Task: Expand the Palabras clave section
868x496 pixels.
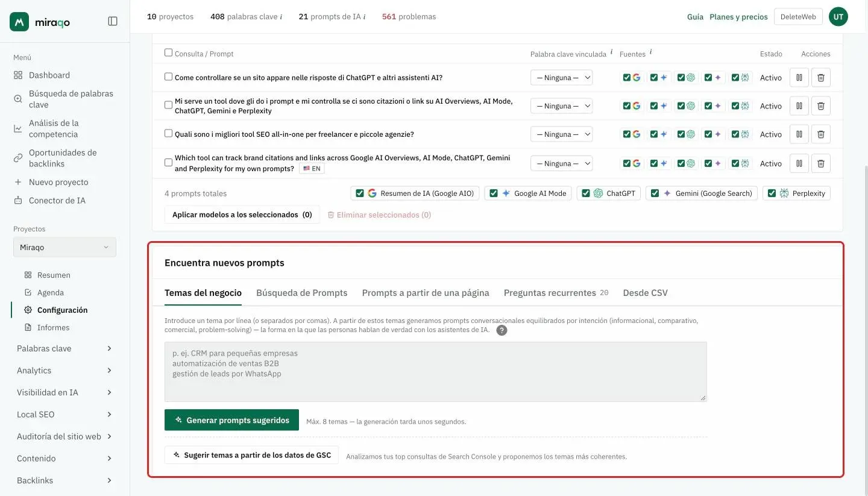Action: tap(64, 348)
